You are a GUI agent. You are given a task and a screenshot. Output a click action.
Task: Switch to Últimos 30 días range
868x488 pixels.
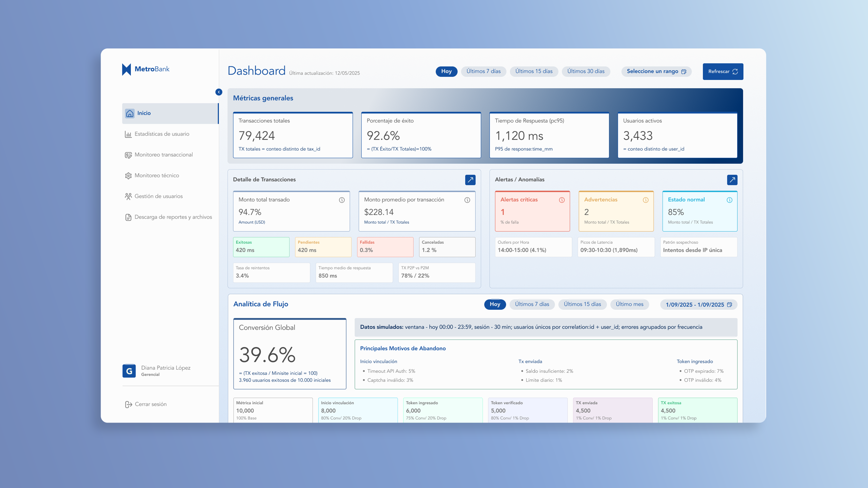[x=586, y=72]
